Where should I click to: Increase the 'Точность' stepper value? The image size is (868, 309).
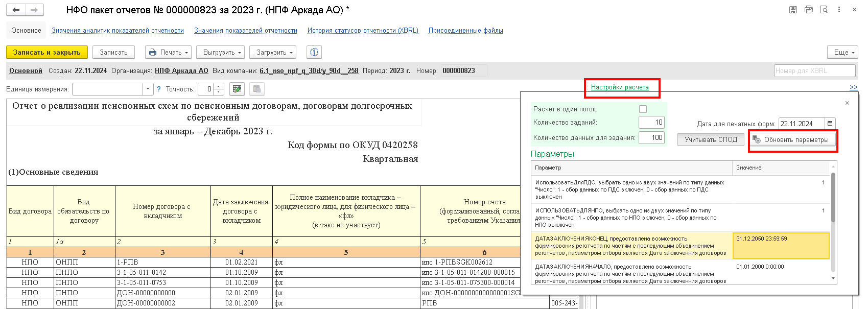click(219, 87)
